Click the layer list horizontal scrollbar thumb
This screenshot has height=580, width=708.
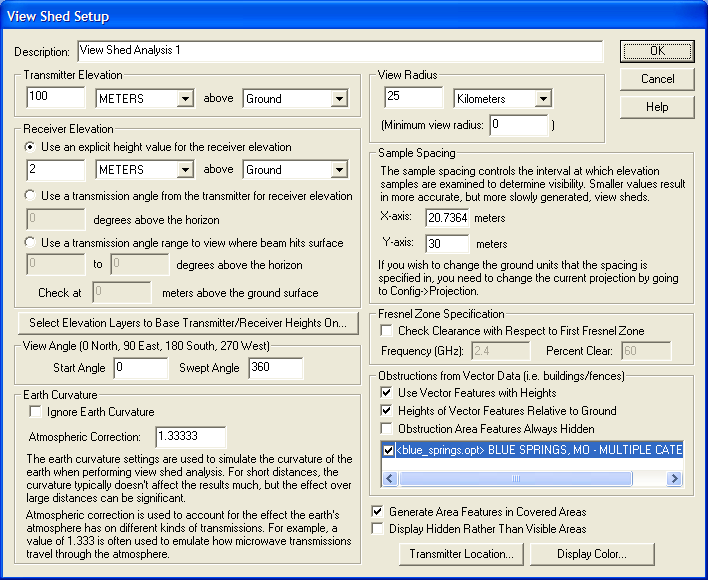[x=516, y=478]
